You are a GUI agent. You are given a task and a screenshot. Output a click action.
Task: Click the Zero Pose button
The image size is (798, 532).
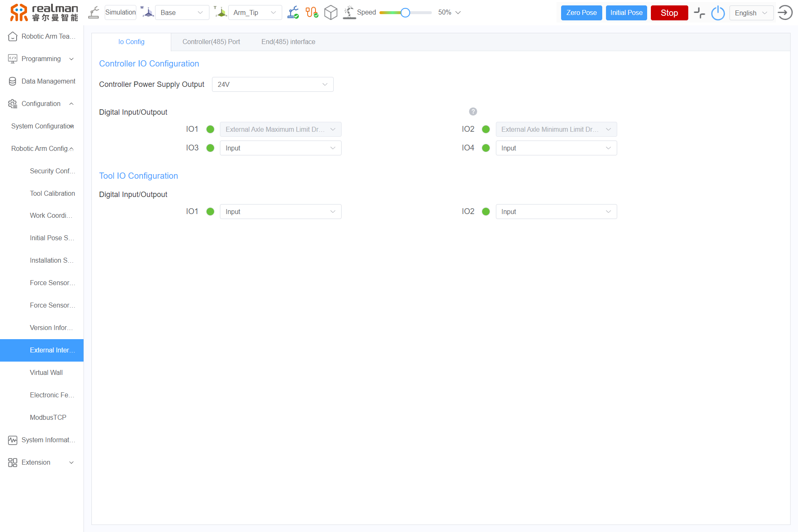pyautogui.click(x=581, y=13)
